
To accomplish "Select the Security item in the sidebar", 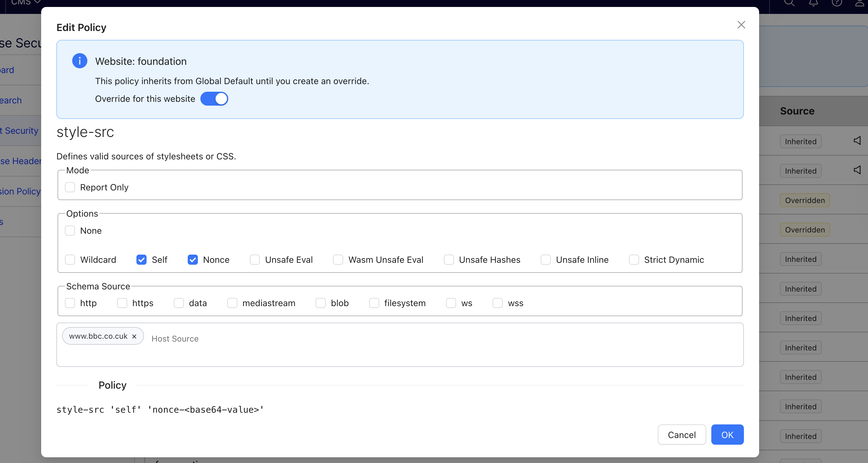I will [19, 131].
